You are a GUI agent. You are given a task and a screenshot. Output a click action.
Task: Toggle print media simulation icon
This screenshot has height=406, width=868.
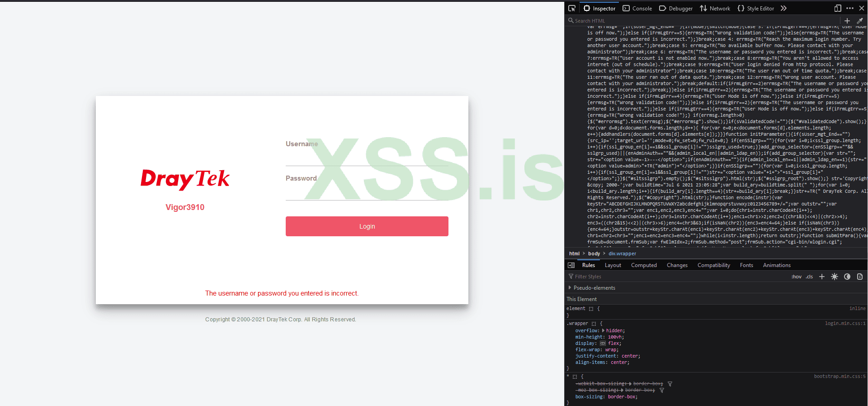point(860,277)
